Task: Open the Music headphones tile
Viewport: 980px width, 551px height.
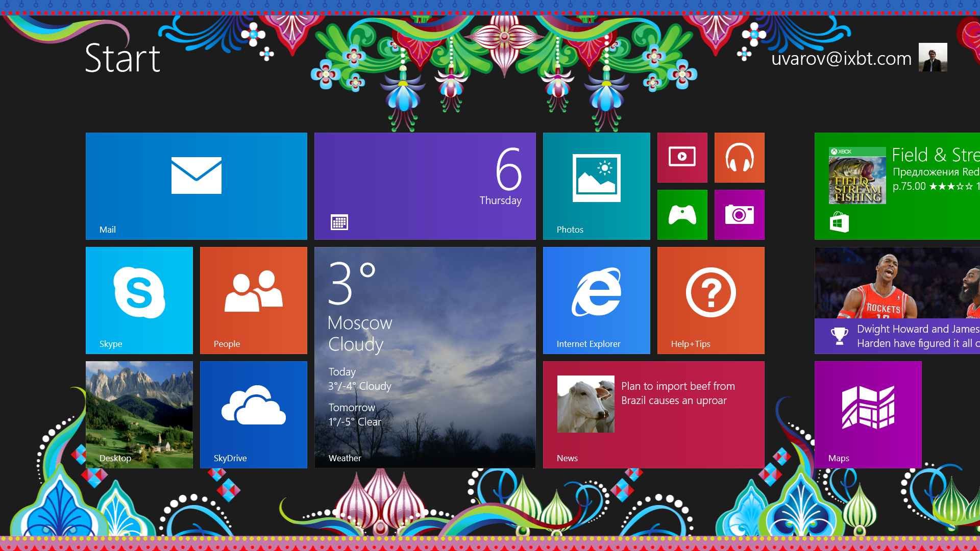Action: coord(739,158)
